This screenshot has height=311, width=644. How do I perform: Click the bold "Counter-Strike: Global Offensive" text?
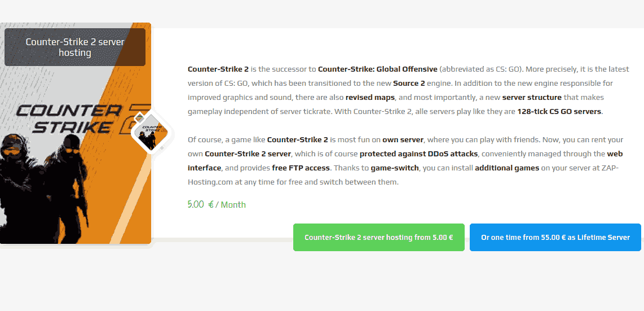coord(377,69)
